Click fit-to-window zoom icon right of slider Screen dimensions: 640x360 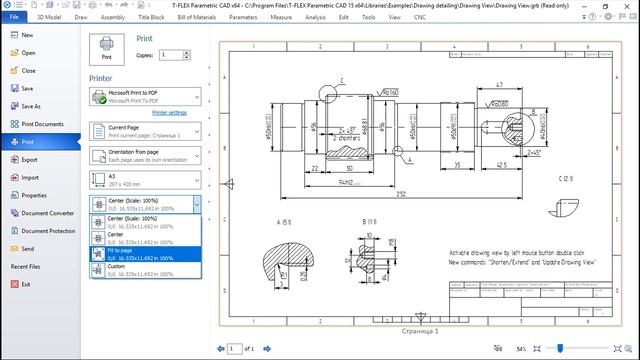pyautogui.click(x=617, y=349)
